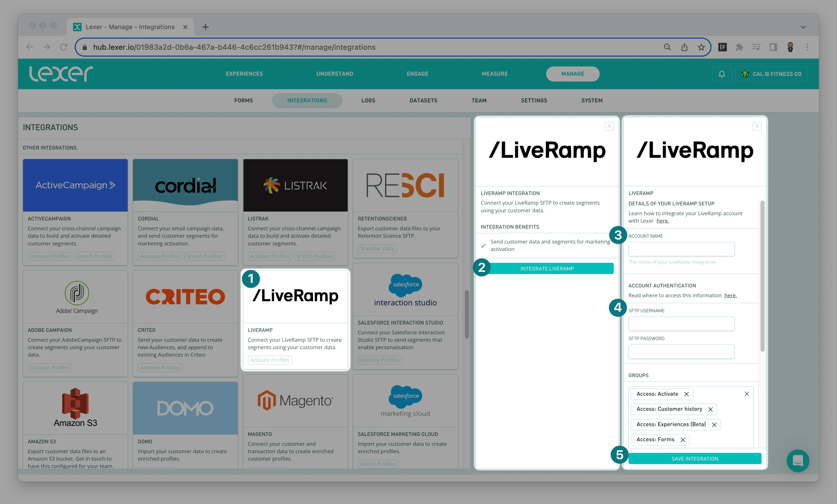Screen dimensions: 837x504
Task: Open the Chrome three-dot menu
Action: [x=807, y=47]
